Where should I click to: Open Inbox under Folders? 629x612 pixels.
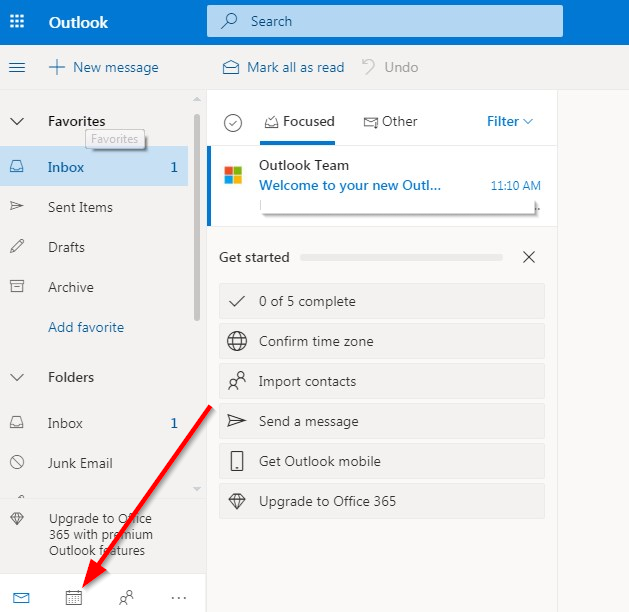tap(94, 423)
